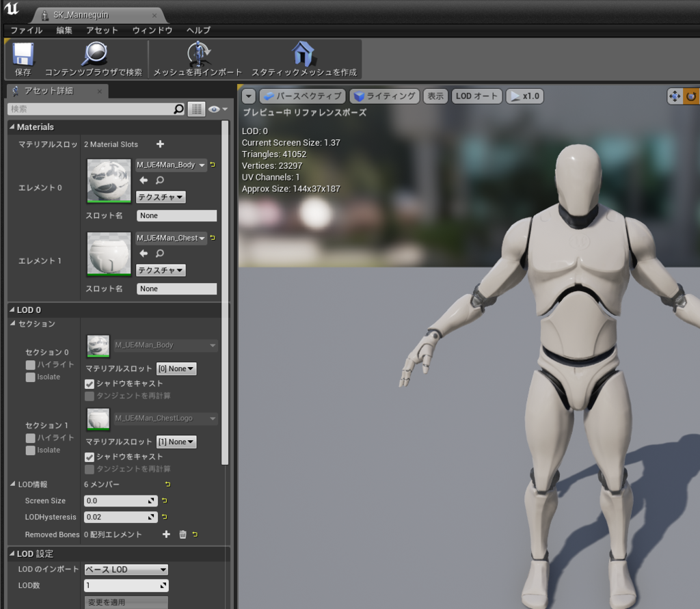Click the Screen Size value field

tap(116, 501)
